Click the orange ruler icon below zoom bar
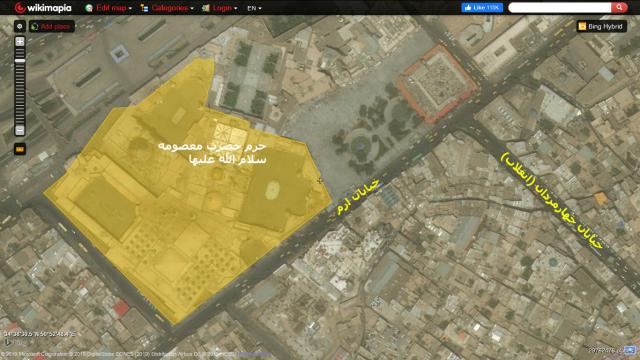 click(x=20, y=149)
